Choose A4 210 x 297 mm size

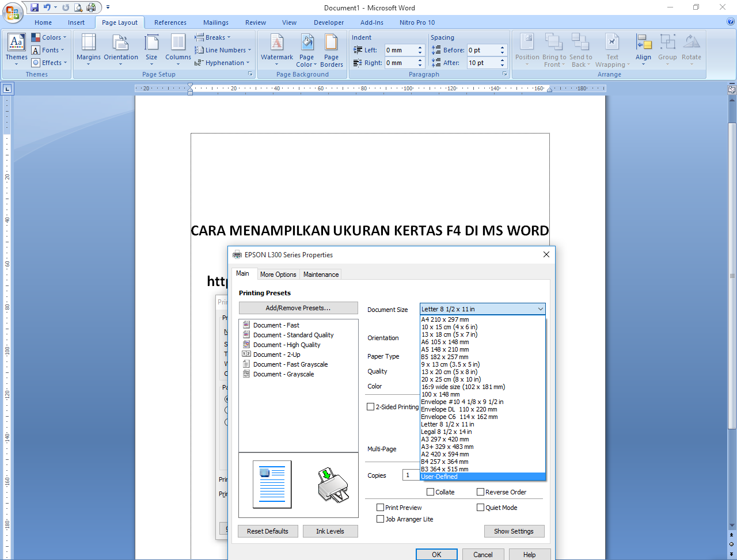pyautogui.click(x=483, y=319)
